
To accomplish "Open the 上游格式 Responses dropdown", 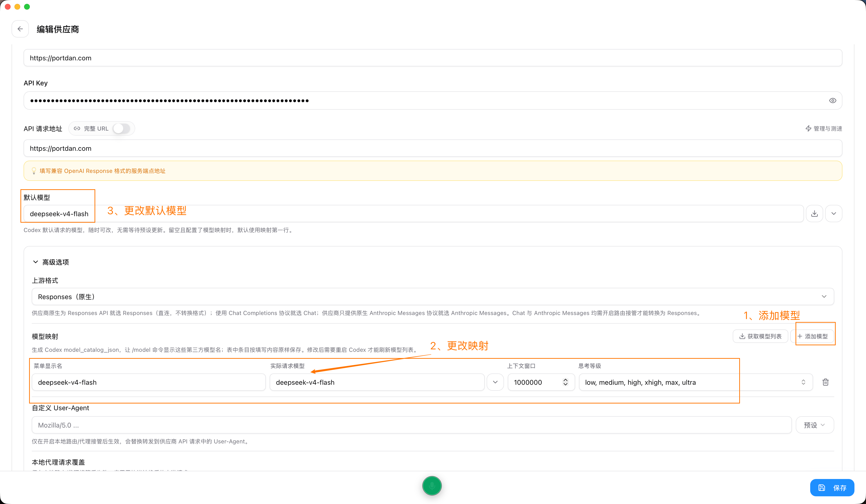I will (x=433, y=296).
